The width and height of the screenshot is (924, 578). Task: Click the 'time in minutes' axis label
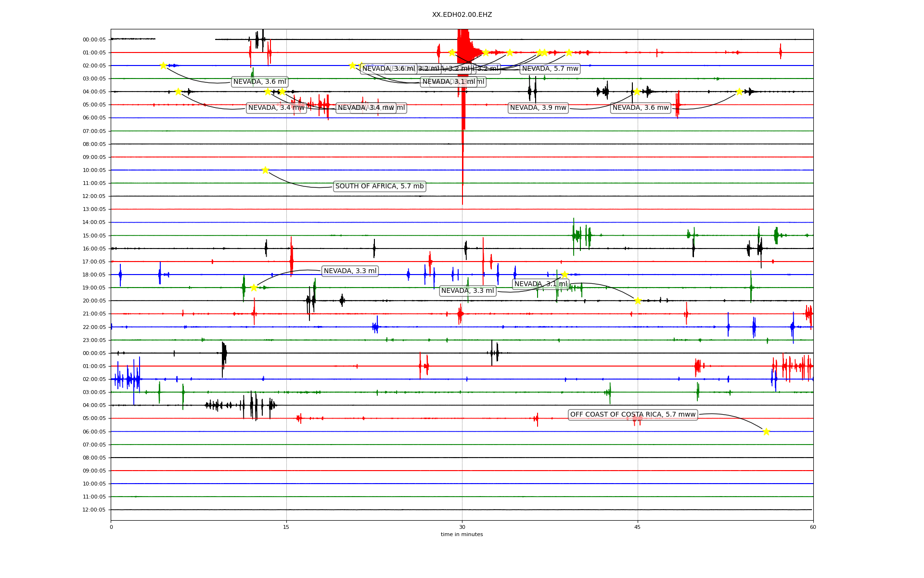click(x=462, y=534)
